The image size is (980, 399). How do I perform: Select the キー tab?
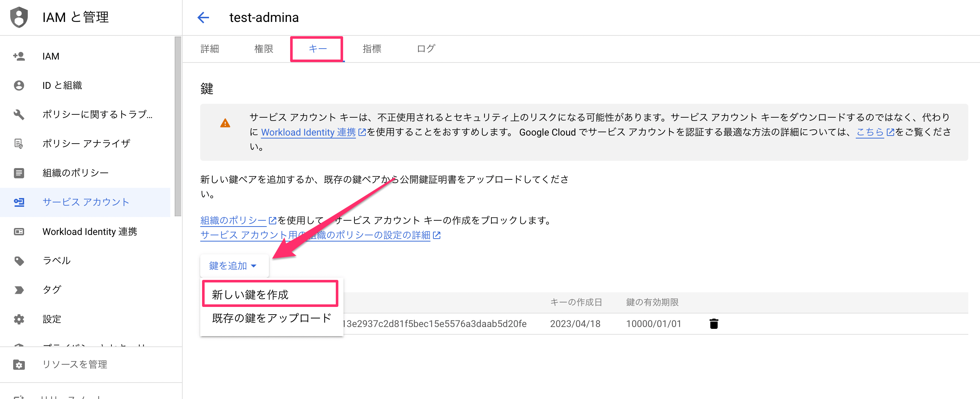[318, 49]
